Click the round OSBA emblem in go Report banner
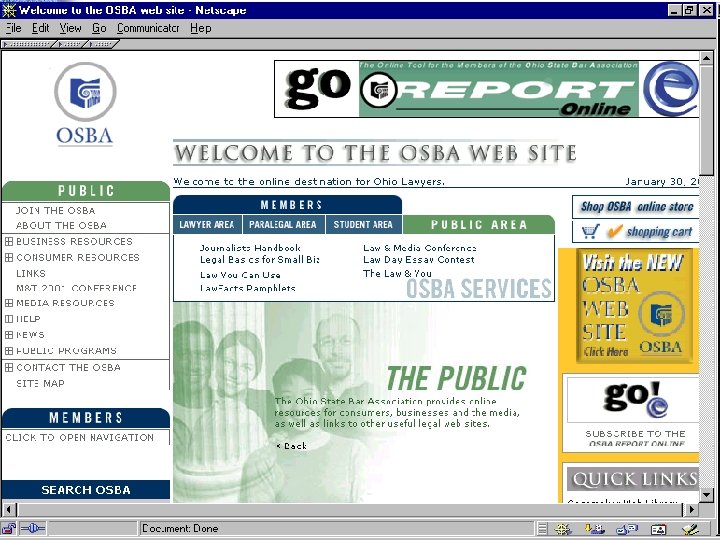This screenshot has width=720, height=540. 378,90
